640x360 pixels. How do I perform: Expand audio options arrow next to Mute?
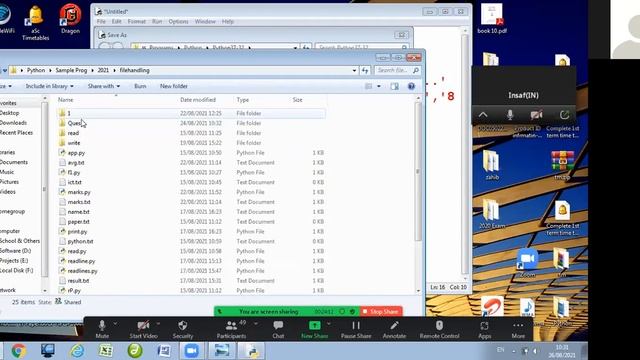point(116,324)
